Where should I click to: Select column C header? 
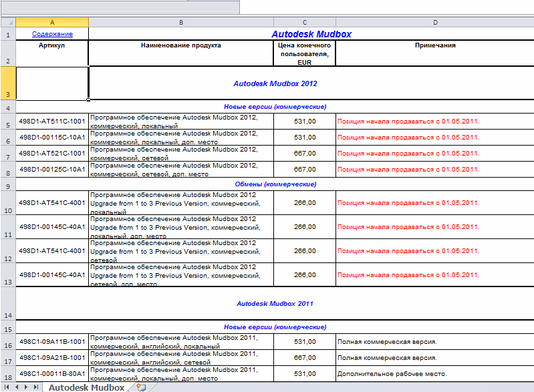click(305, 23)
